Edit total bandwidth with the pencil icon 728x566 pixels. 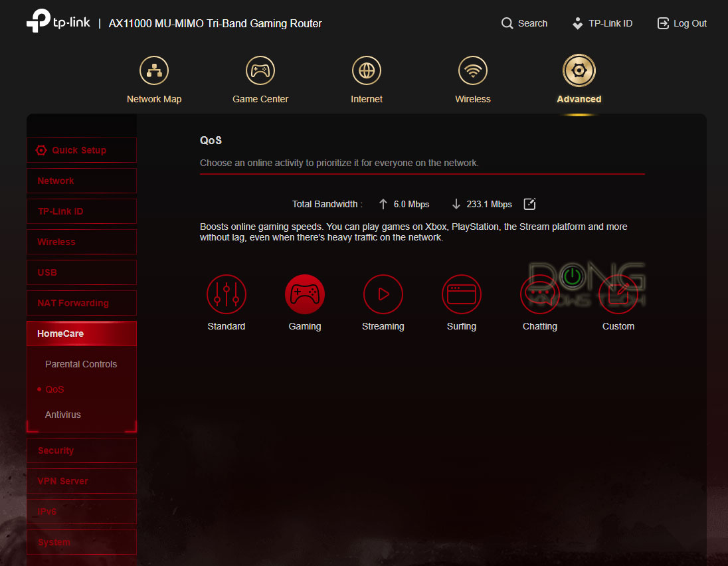click(x=530, y=204)
